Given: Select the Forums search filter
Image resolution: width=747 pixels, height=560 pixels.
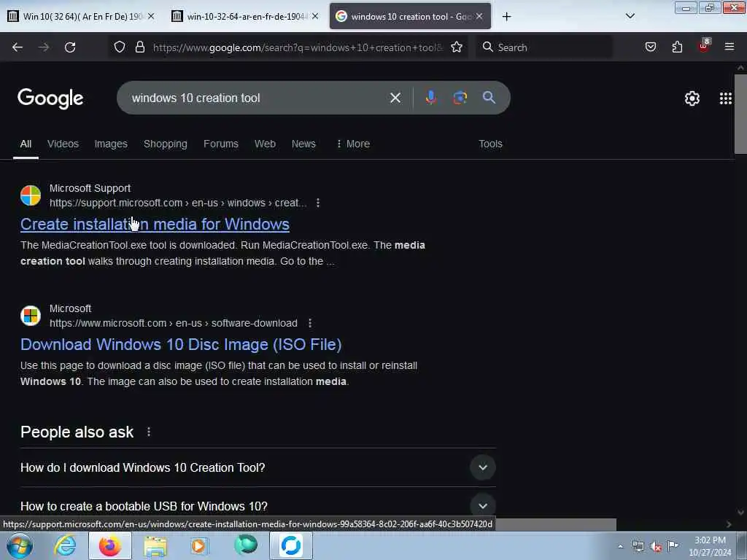Looking at the screenshot, I should pos(221,144).
